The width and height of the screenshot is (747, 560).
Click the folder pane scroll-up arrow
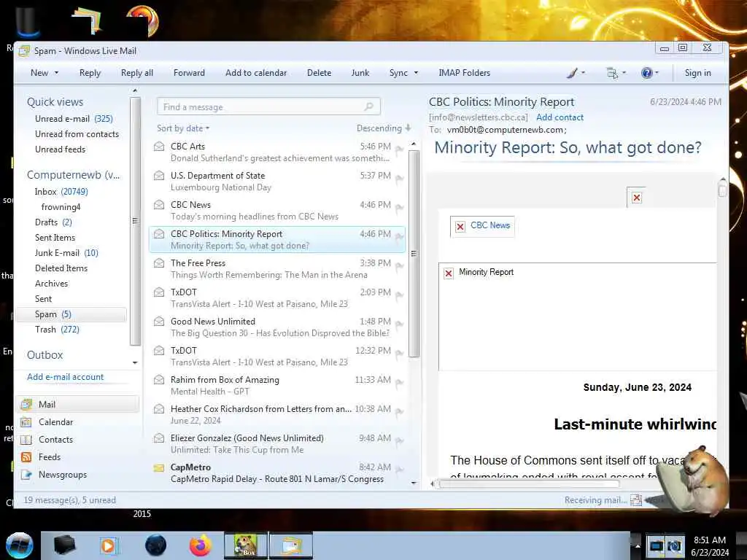click(x=135, y=90)
